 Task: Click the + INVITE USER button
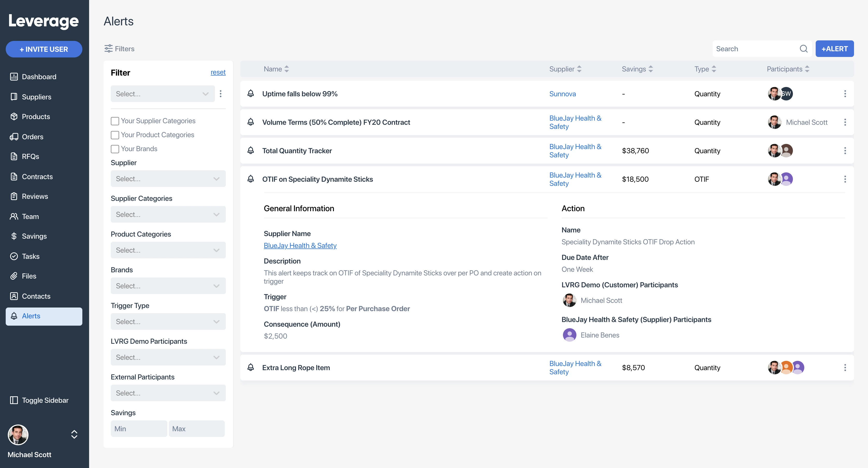(44, 49)
